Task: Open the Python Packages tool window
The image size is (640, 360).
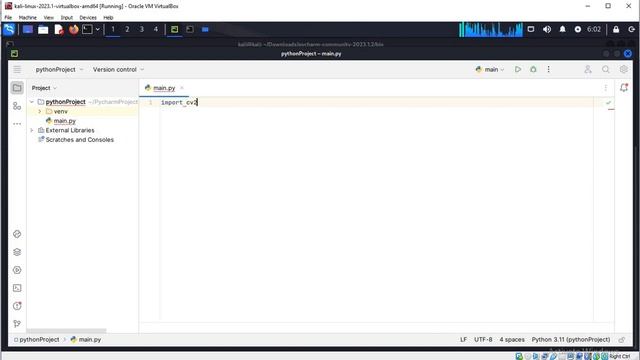Action: 17,234
